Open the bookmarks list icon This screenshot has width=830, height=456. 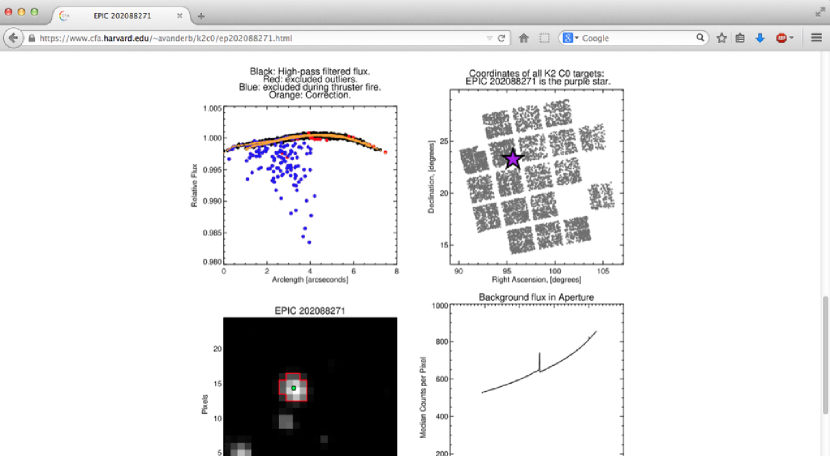click(740, 38)
